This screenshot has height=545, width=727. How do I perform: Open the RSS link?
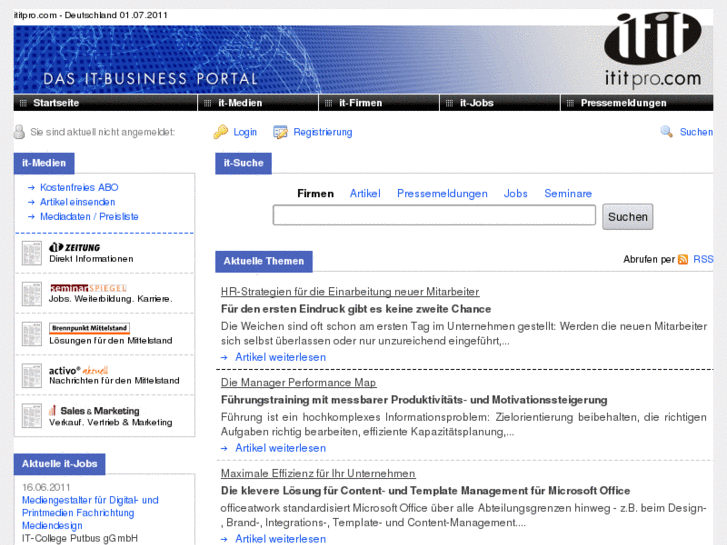tap(703, 259)
